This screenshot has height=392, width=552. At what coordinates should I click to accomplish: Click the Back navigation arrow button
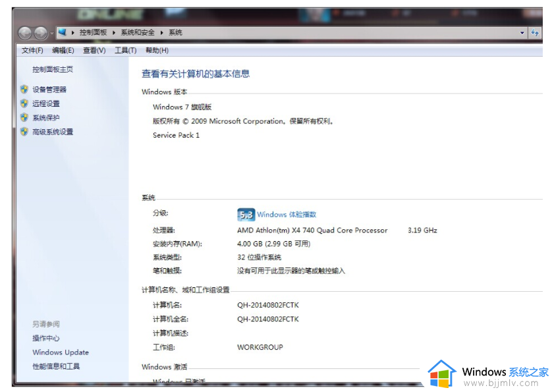point(25,33)
